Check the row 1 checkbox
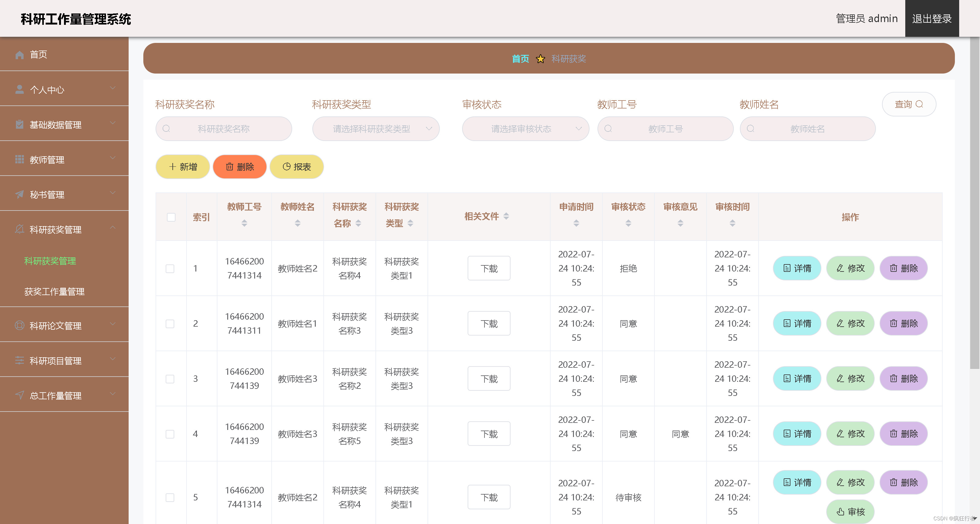 point(170,269)
